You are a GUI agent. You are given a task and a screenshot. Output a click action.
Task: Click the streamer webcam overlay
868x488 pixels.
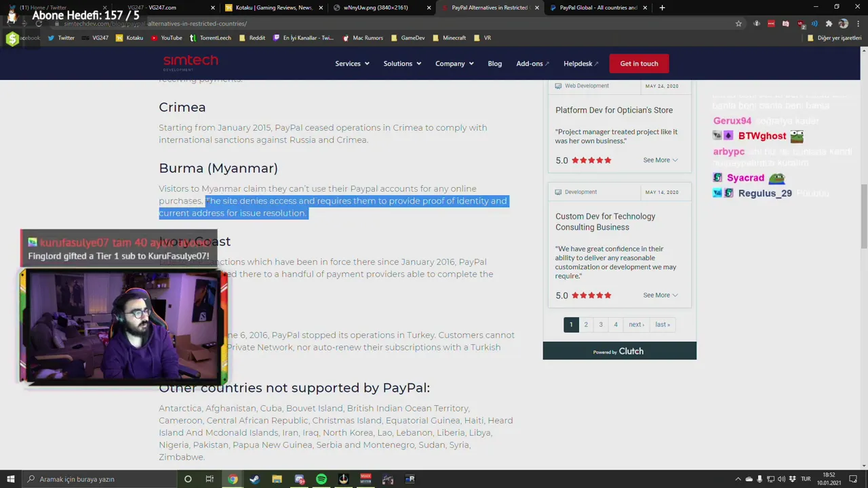pos(123,327)
